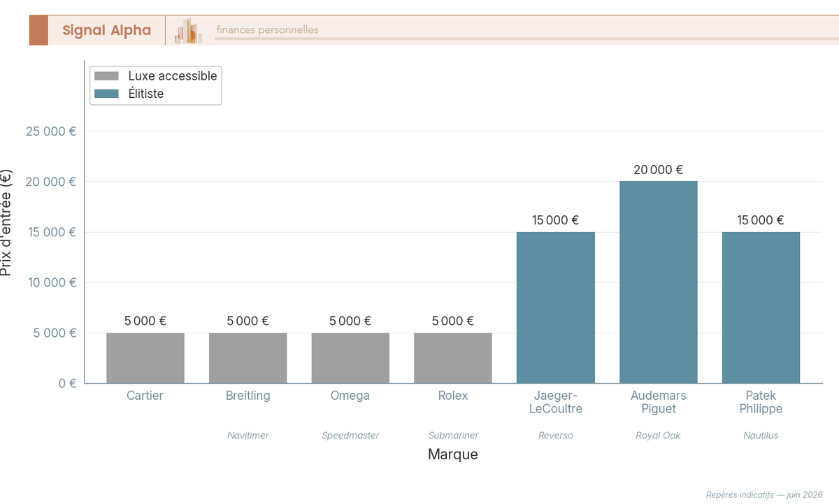839x504 pixels.
Task: Click the 10 000 € y-axis tick
Action: [x=51, y=282]
